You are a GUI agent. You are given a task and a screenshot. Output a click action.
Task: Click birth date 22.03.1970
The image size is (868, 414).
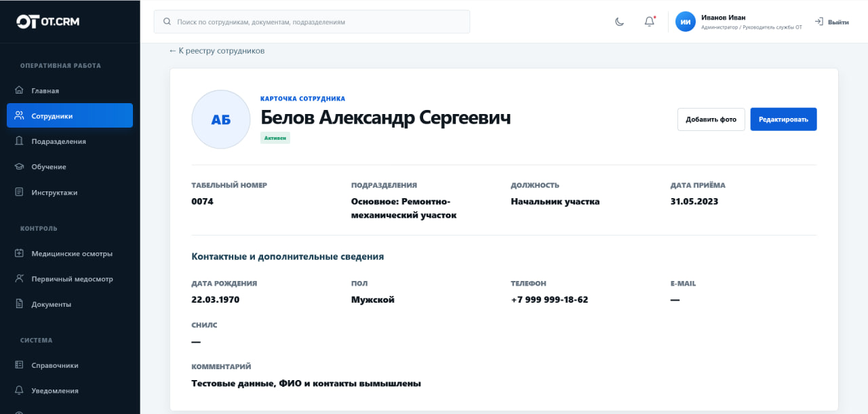(216, 299)
